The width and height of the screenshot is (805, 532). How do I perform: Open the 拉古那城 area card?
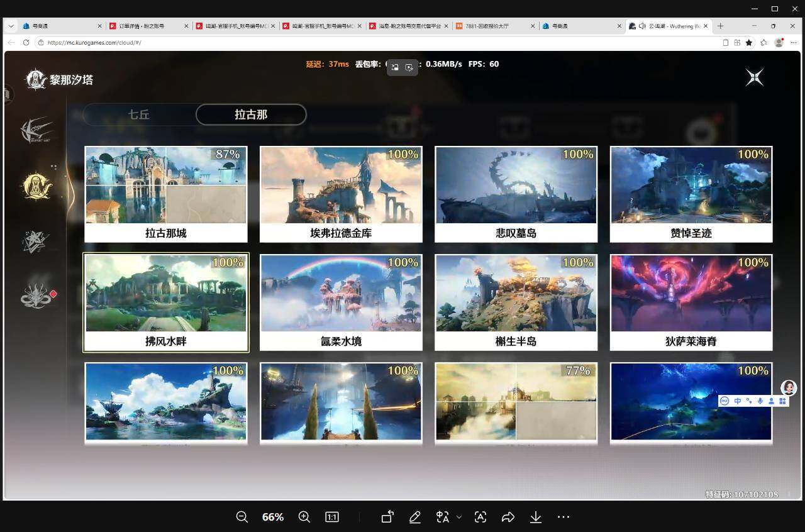click(166, 194)
